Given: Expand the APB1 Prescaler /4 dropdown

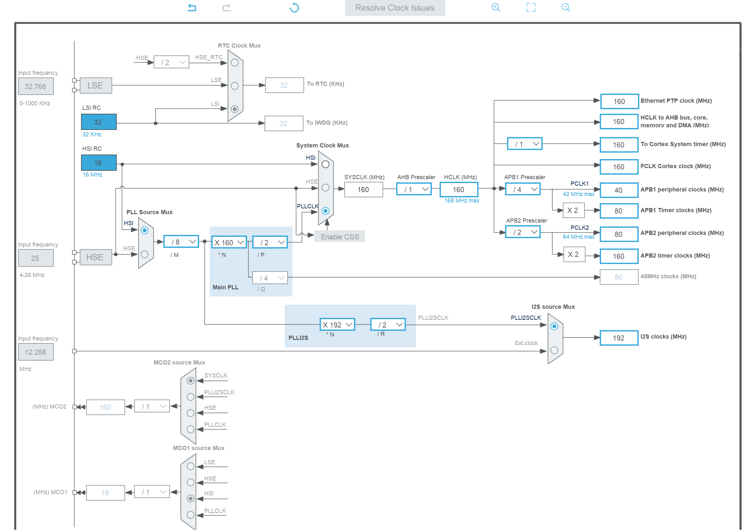Looking at the screenshot, I should click(x=523, y=190).
